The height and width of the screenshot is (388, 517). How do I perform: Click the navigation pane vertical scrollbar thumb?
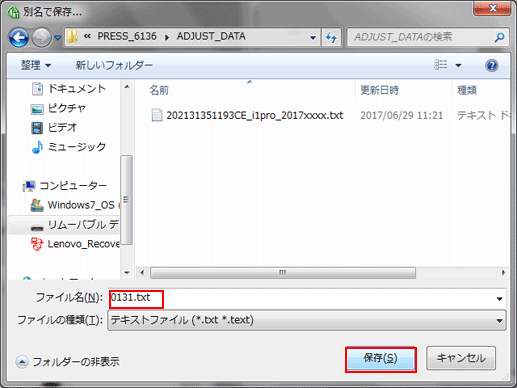coord(126,199)
